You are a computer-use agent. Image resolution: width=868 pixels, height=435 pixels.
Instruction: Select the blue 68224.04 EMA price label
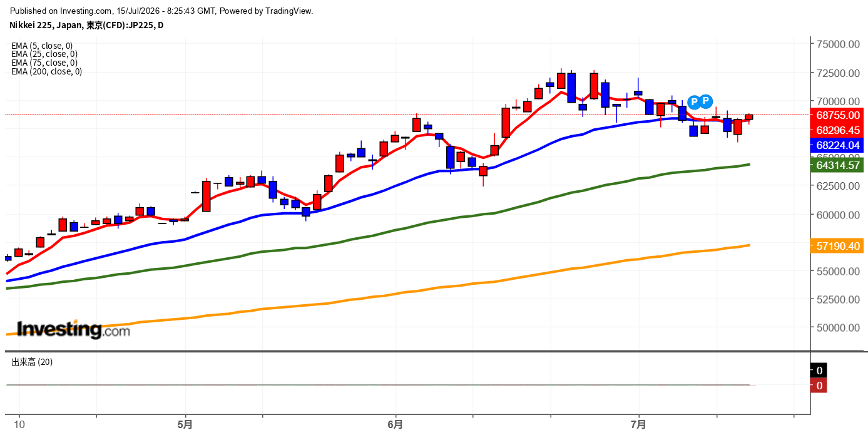[x=837, y=145]
